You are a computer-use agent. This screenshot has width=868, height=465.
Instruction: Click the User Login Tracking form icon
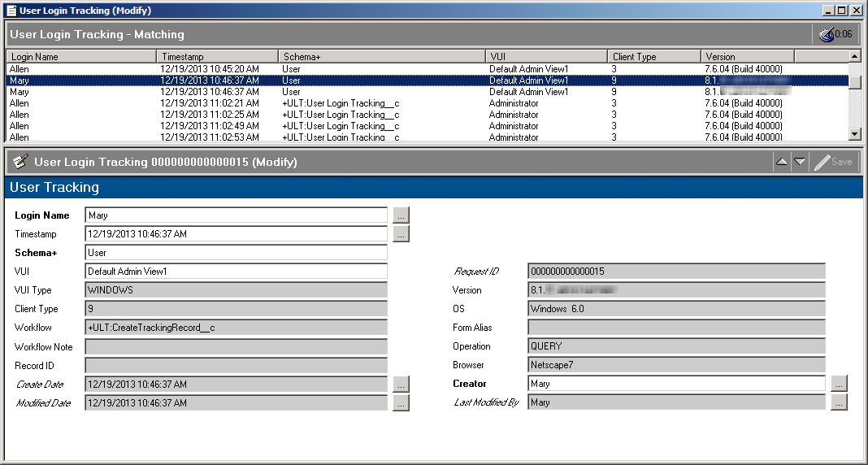click(x=20, y=162)
